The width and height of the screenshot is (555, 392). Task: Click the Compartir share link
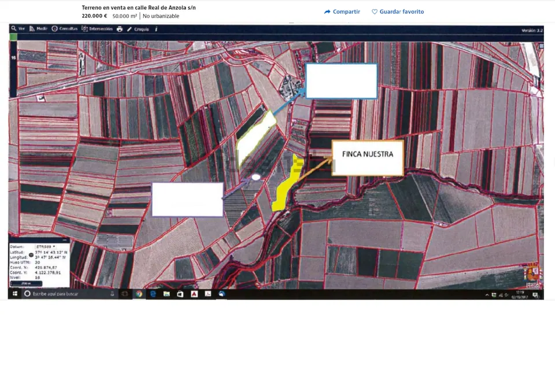click(342, 12)
